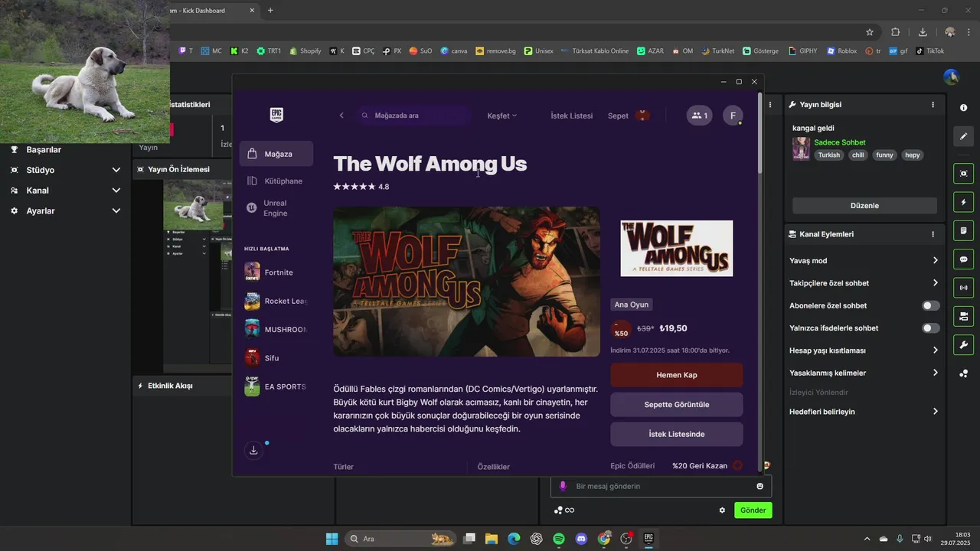Click the Turkish stream tag

[x=828, y=155]
